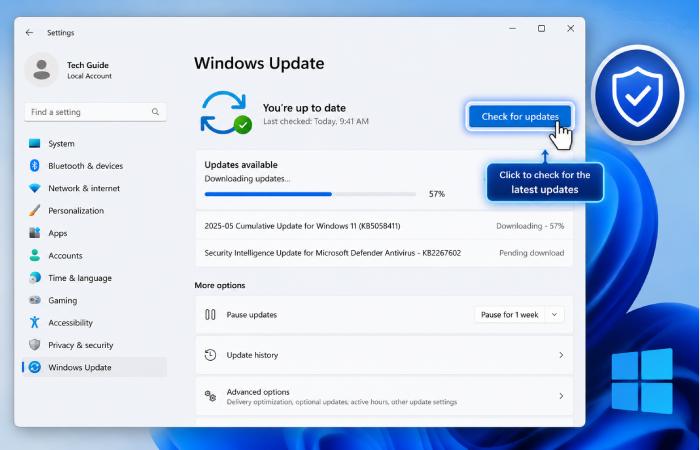Expand the pause duration chevron arrow
The image size is (700, 450).
554,315
